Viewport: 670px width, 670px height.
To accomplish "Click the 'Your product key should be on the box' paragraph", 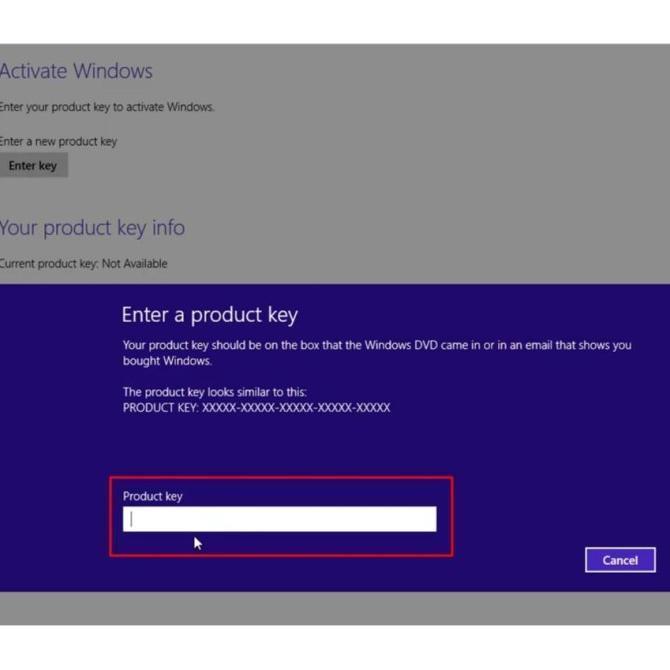I will pyautogui.click(x=377, y=353).
